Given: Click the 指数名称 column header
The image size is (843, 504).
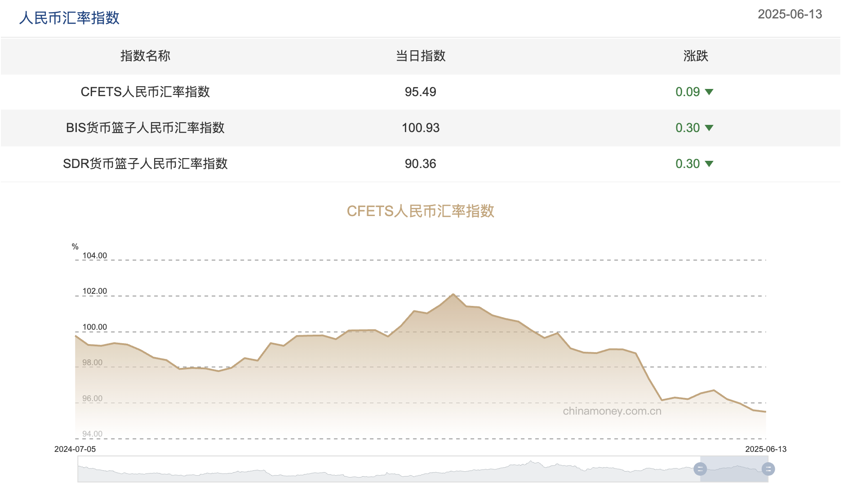Looking at the screenshot, I should pyautogui.click(x=145, y=56).
